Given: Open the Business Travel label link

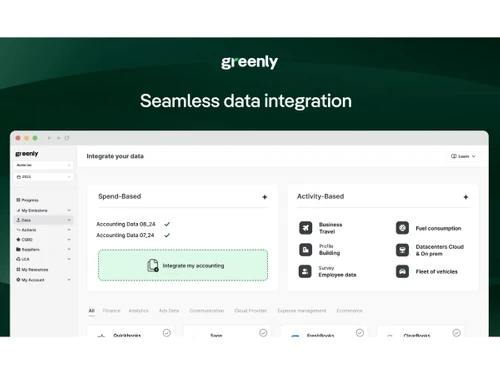Looking at the screenshot, I should [x=330, y=228].
